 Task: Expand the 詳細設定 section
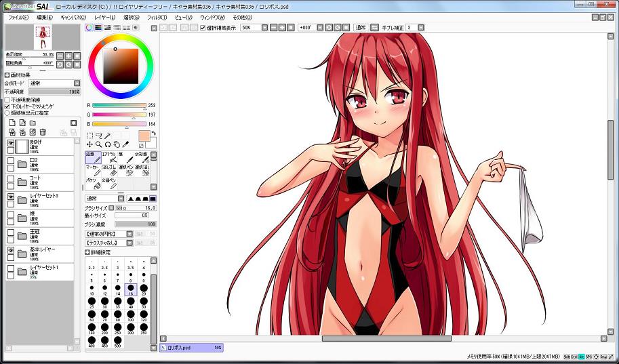tap(87, 252)
